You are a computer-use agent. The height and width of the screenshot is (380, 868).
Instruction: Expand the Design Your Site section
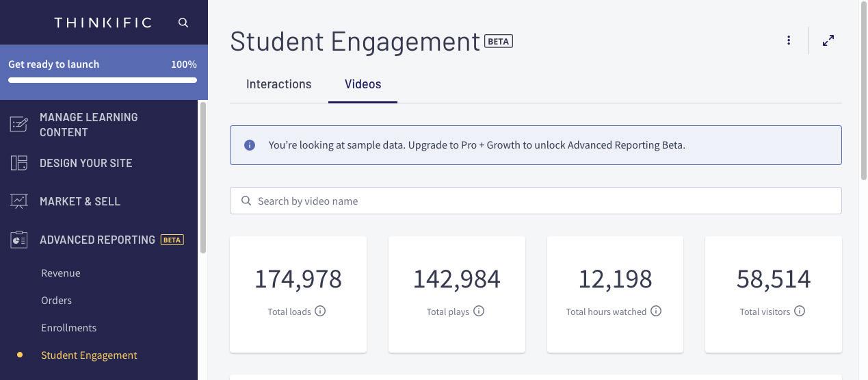tap(86, 163)
